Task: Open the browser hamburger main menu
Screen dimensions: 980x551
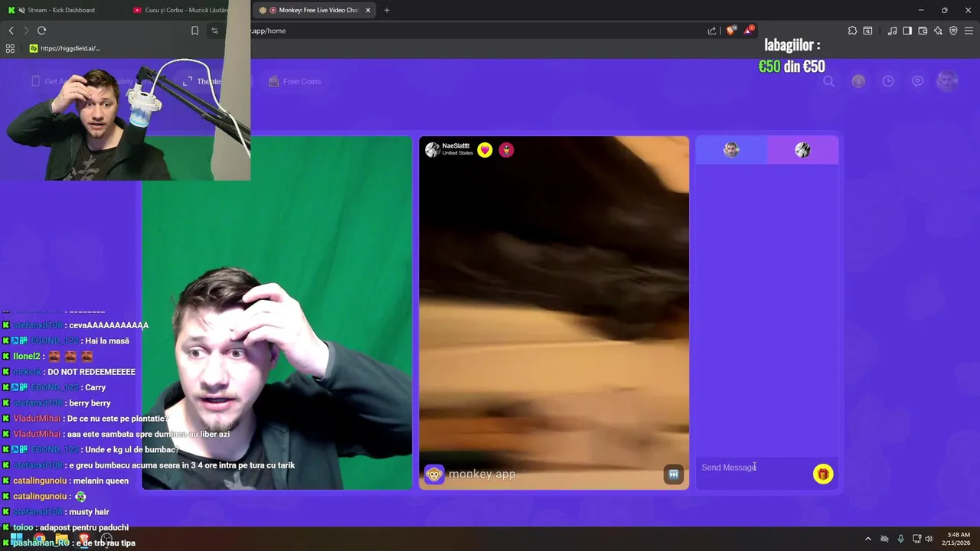Action: tap(969, 31)
